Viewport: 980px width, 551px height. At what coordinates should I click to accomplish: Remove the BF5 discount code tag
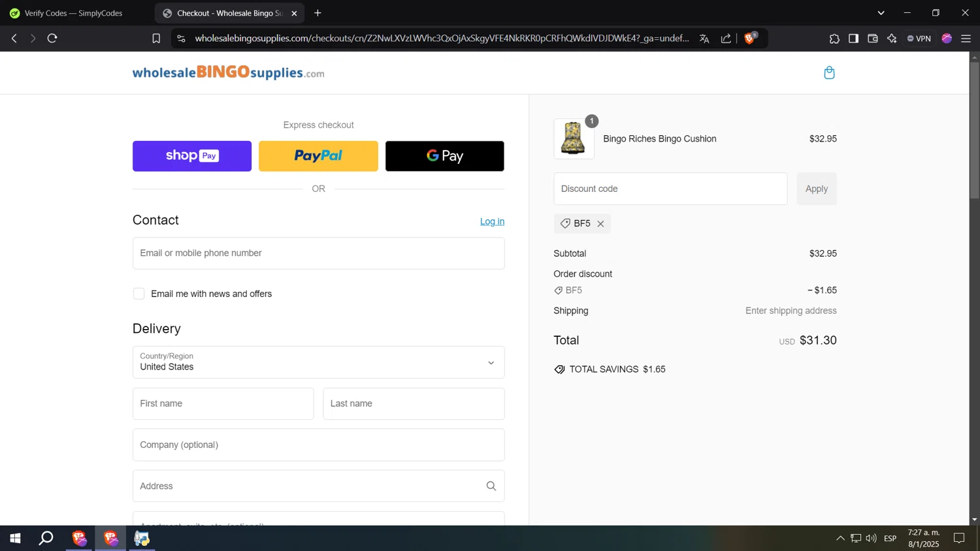pyautogui.click(x=600, y=224)
